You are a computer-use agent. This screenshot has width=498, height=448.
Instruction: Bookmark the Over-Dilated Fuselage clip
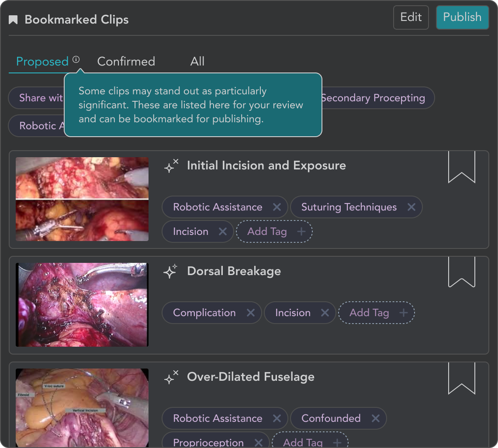461,378
